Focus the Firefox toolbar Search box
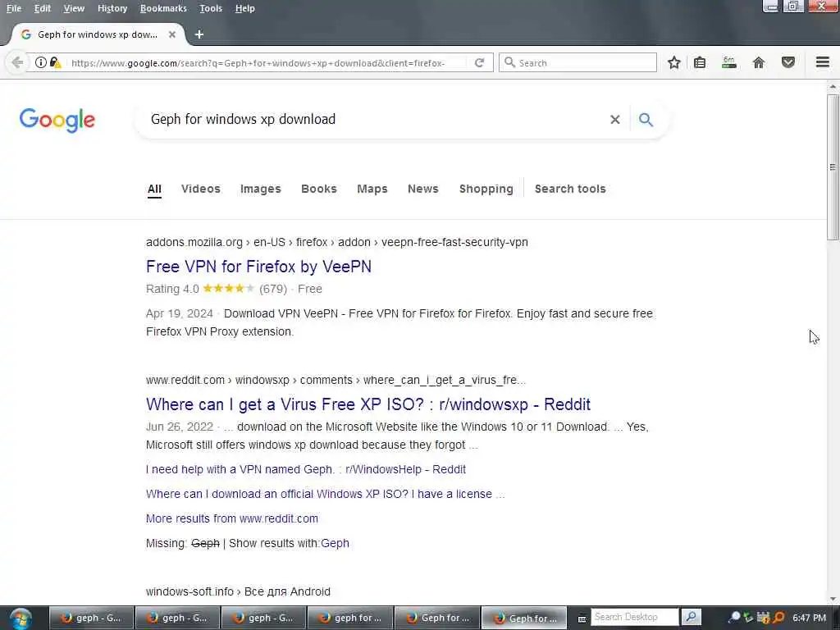The image size is (840, 630). [577, 62]
